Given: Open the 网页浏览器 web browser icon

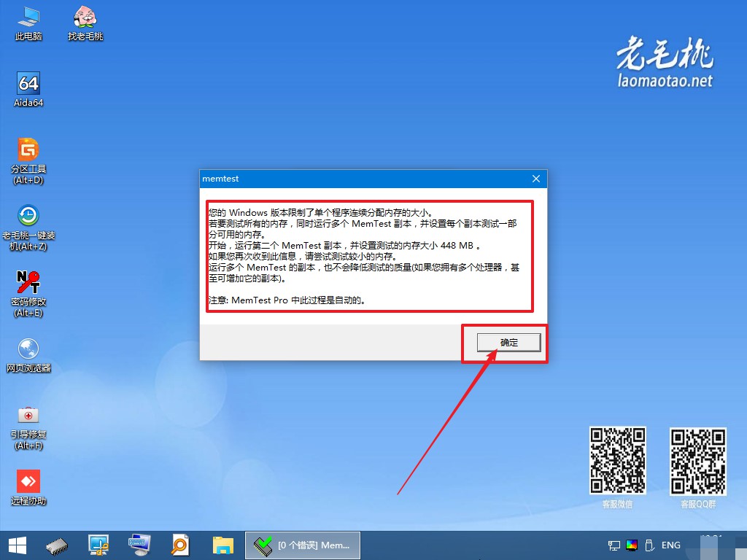Looking at the screenshot, I should click(28, 355).
